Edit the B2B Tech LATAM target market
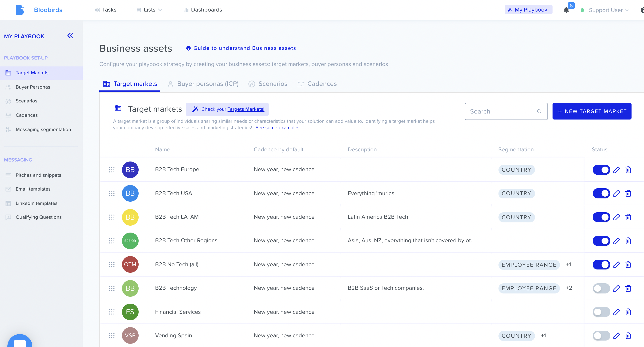 click(617, 217)
